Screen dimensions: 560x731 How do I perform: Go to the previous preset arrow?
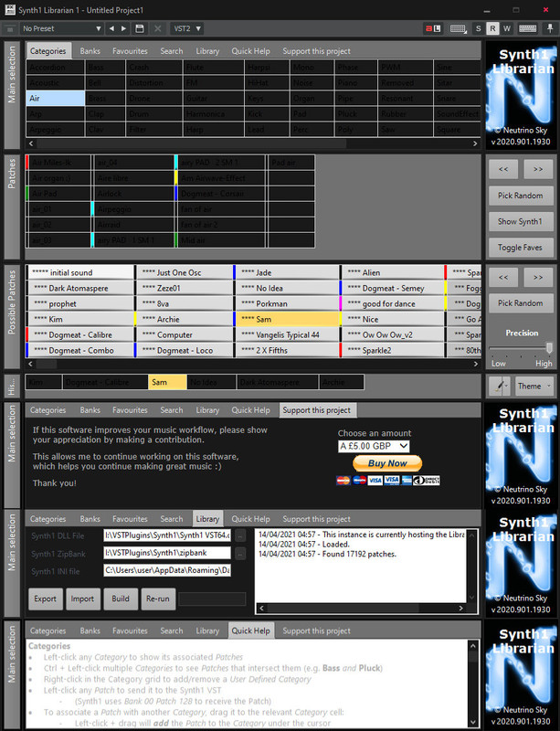point(111,29)
